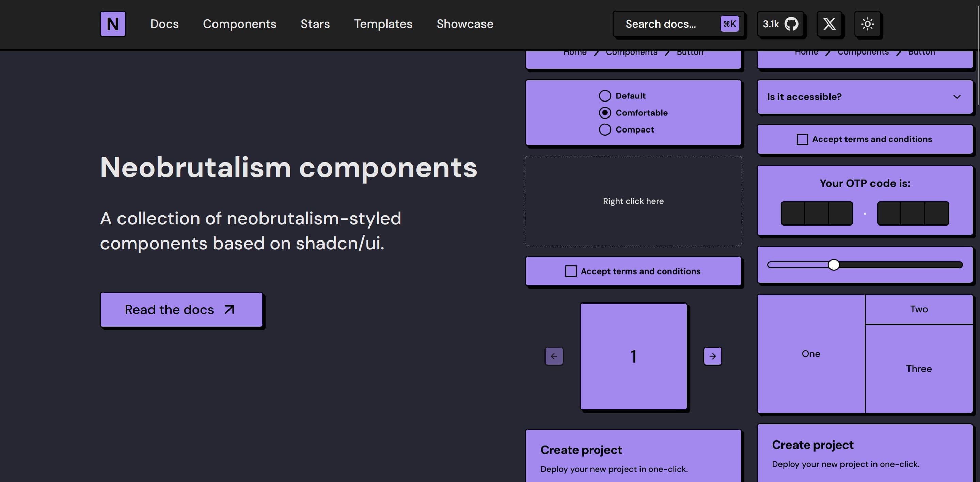The height and width of the screenshot is (482, 980).
Task: Select the Compact radio option
Action: [605, 129]
